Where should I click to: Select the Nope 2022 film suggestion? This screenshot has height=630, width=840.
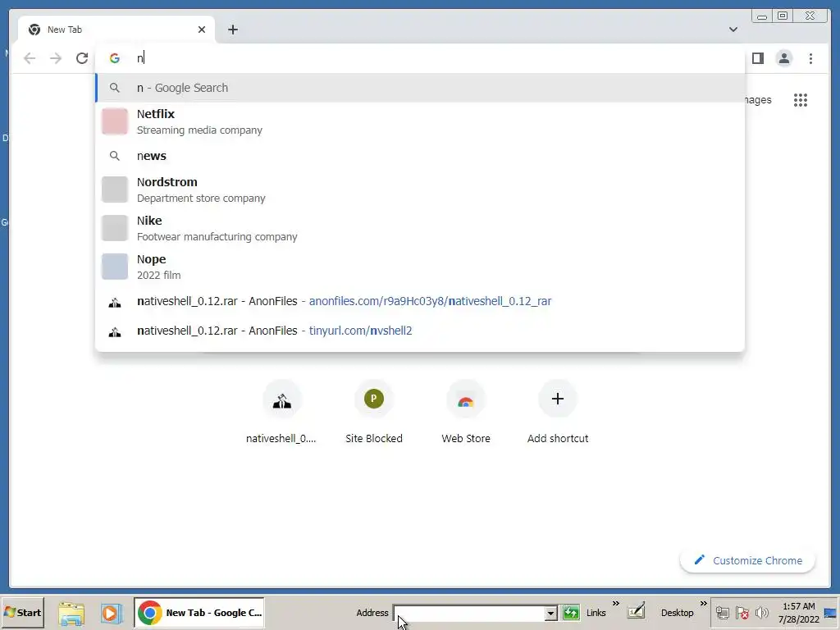pyautogui.click(x=420, y=267)
